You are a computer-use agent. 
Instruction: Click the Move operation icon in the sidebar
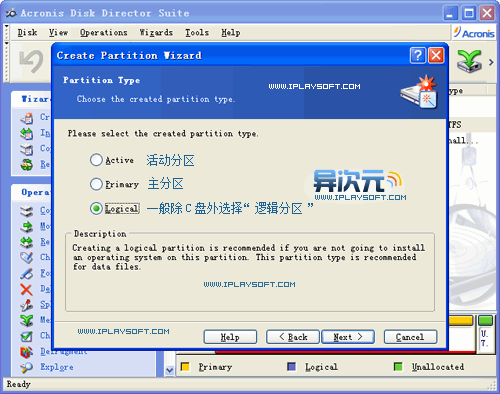(x=27, y=227)
